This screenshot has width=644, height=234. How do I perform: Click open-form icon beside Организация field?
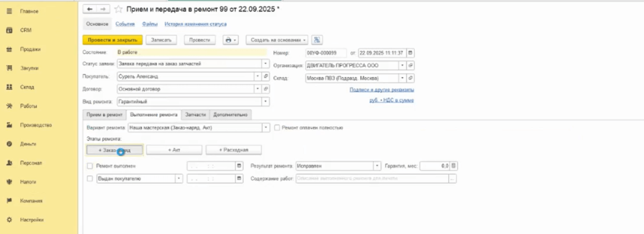tap(410, 65)
